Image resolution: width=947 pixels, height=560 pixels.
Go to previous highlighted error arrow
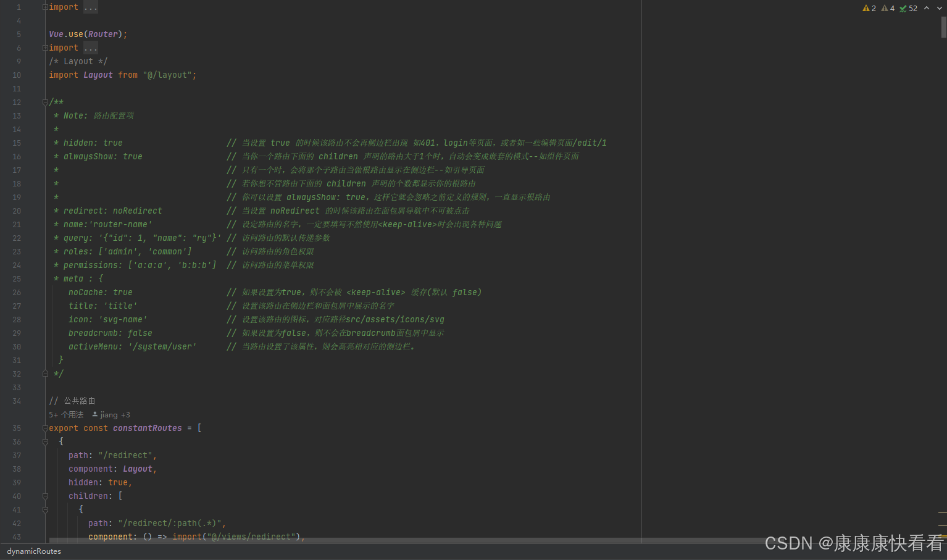coord(927,8)
